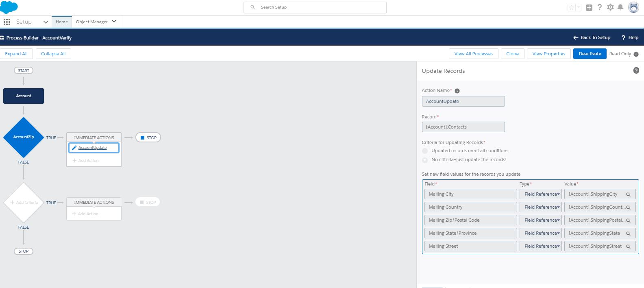The width and height of the screenshot is (644, 288).
Task: Click the pencil icon on AccountUpdate action
Action: pos(74,148)
